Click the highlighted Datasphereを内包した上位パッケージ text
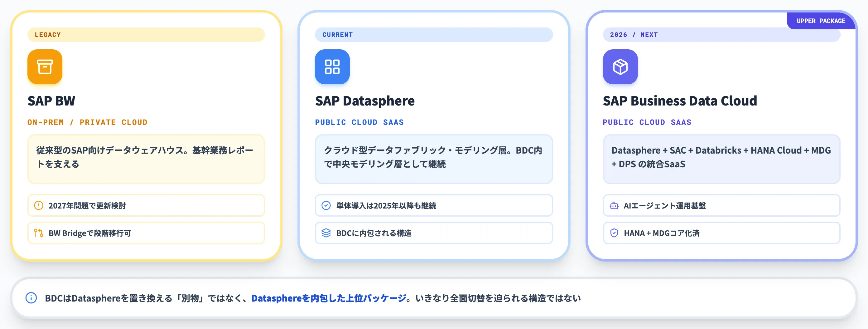Image resolution: width=868 pixels, height=329 pixels. (329, 298)
